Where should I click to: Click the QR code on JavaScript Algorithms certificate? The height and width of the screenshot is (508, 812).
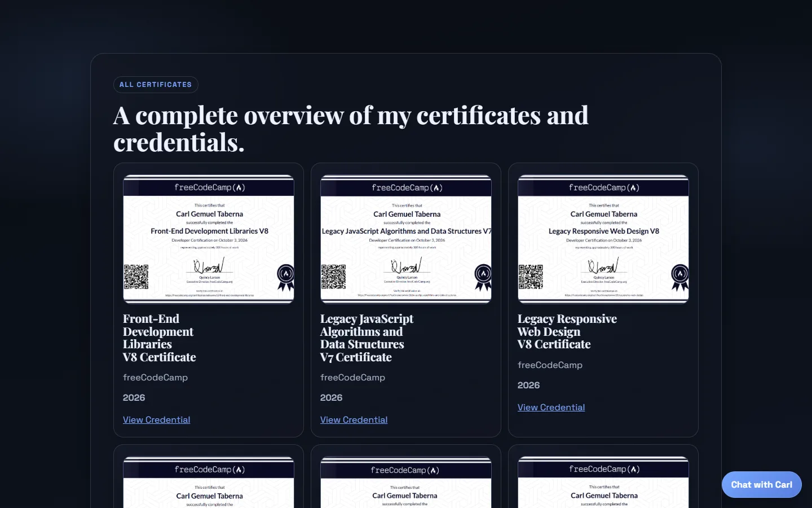(x=333, y=277)
